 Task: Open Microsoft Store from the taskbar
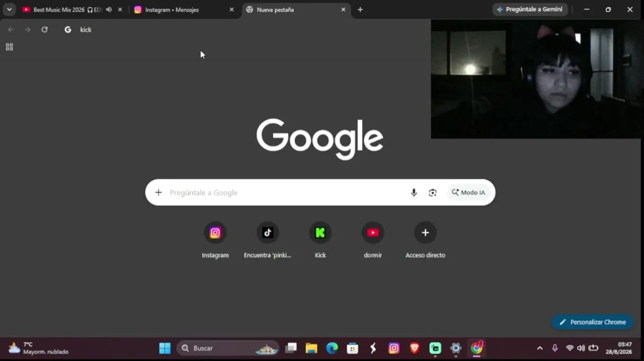tap(353, 348)
